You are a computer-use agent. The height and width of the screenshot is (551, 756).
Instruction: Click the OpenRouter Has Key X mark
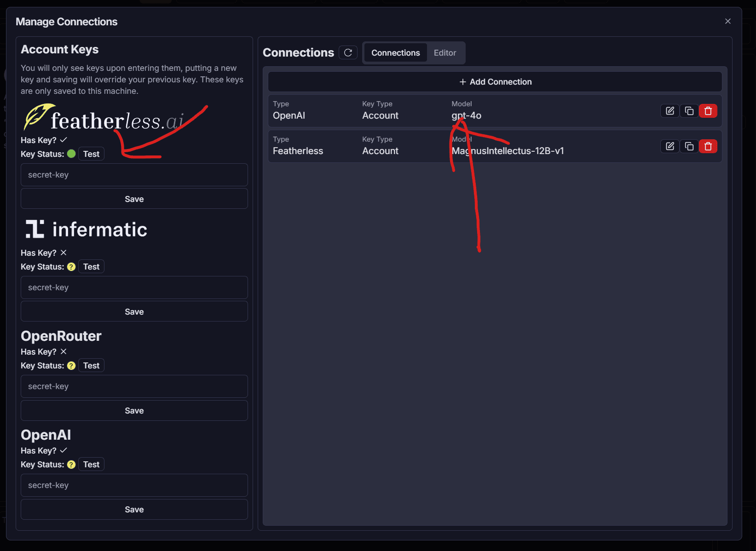(63, 351)
